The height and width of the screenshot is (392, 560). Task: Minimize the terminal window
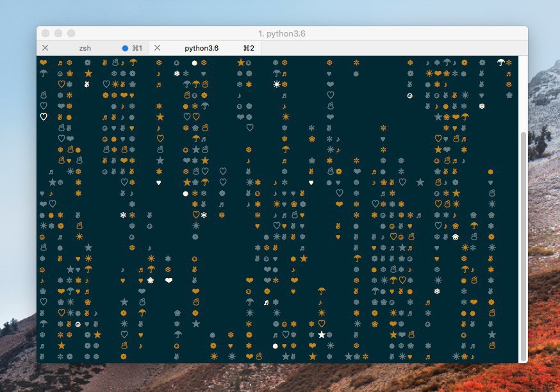58,33
